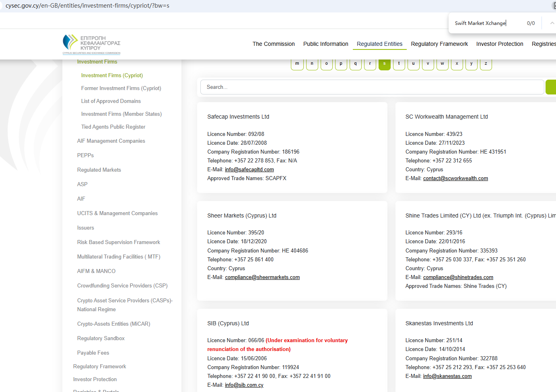Select the letter 'm' filter button

point(297,64)
